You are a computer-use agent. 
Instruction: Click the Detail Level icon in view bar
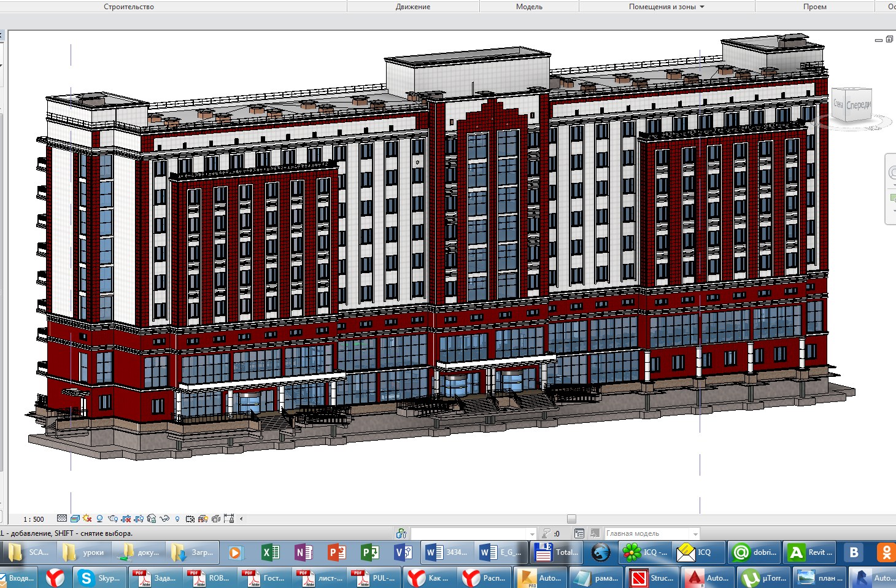[x=62, y=519]
